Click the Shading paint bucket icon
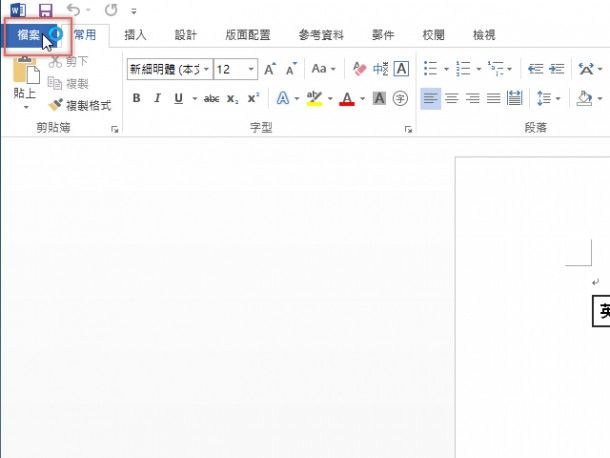 [x=585, y=98]
